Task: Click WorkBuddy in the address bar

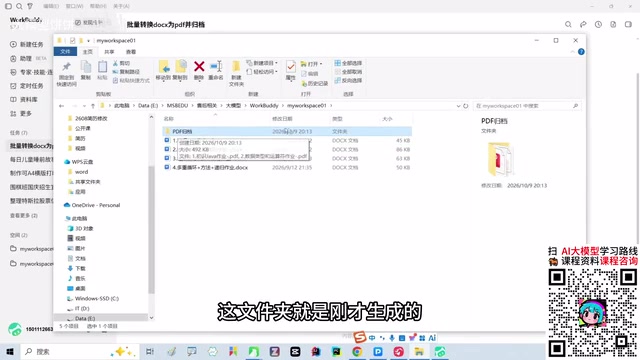Action: [264, 105]
